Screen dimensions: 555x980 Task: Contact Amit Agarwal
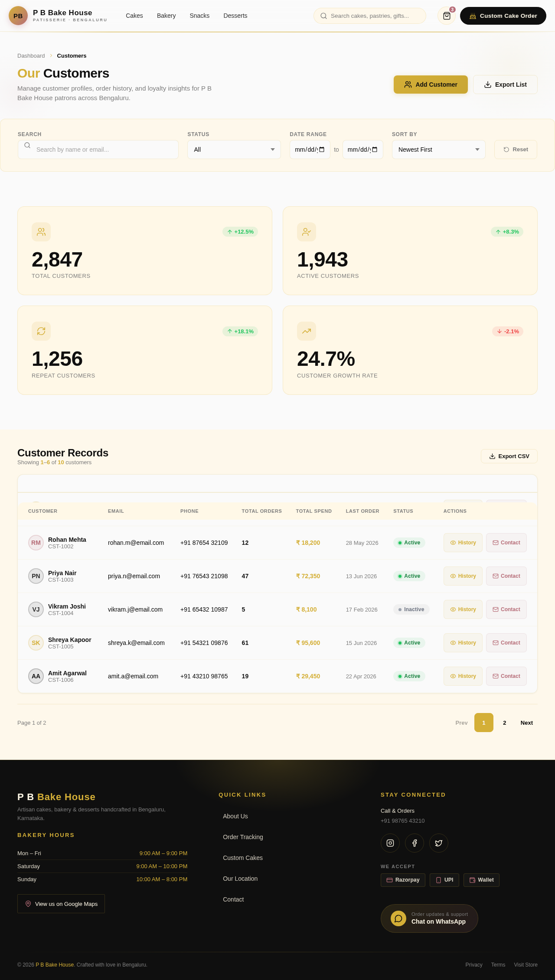click(x=506, y=676)
